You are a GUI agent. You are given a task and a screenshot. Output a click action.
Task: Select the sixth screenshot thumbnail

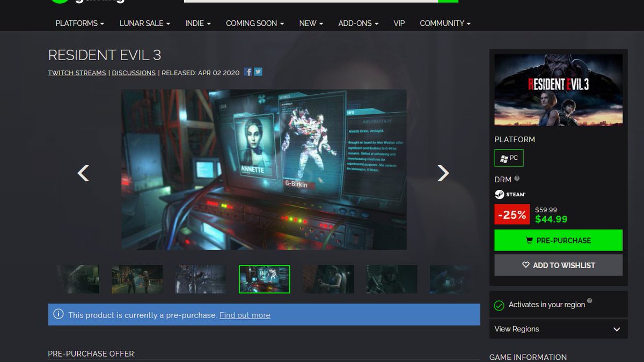click(x=392, y=279)
